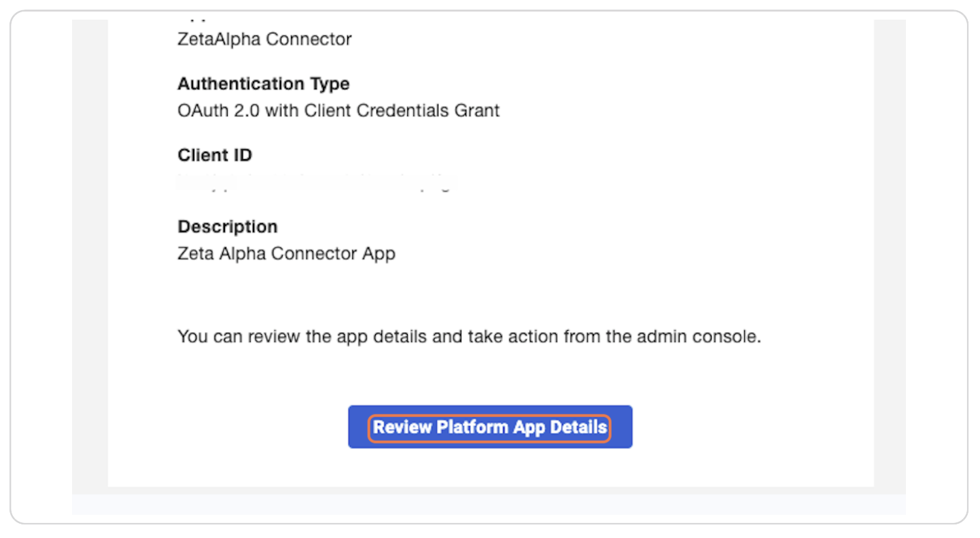Click the Review Platform App Details button
Screen dimensions: 980x538
pos(489,427)
